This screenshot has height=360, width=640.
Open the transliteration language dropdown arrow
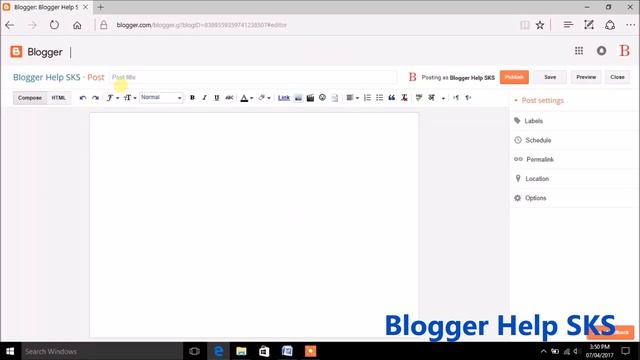tap(443, 98)
